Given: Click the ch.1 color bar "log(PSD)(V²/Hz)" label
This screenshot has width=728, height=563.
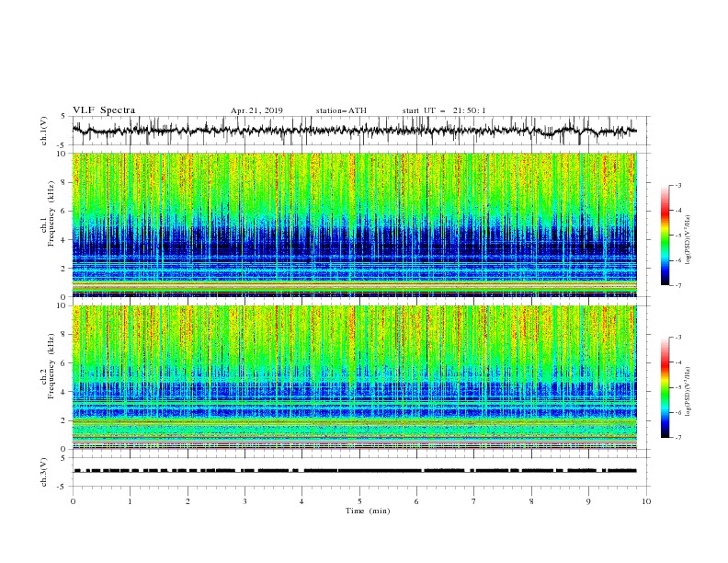Looking at the screenshot, I should 688,240.
